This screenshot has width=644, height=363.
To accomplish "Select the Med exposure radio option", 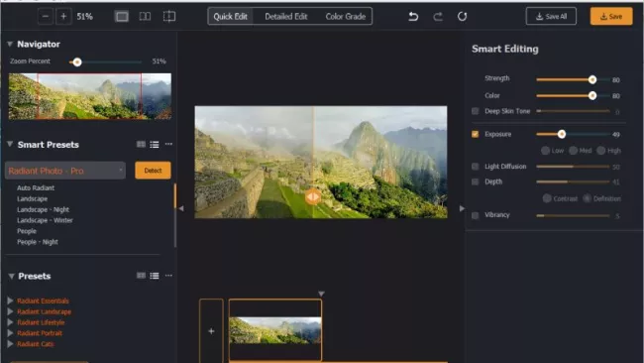I will 573,151.
